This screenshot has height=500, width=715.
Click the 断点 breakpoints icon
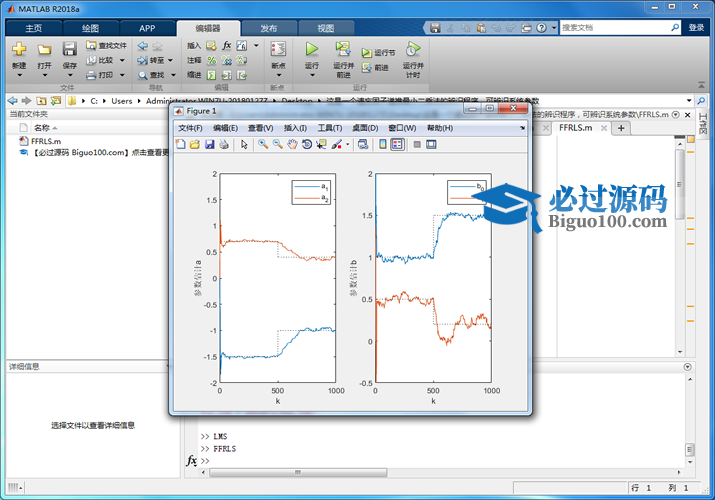pos(278,49)
